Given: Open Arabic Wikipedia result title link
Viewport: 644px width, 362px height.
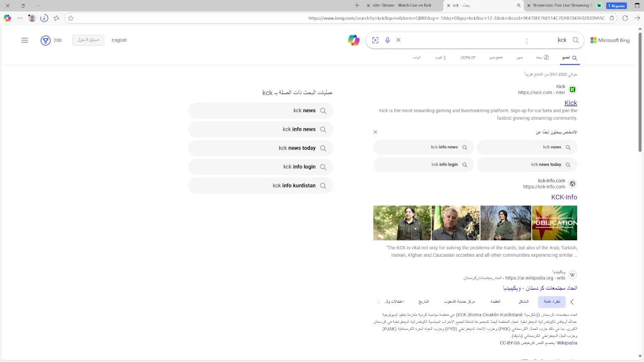Looking at the screenshot, I should pyautogui.click(x=540, y=288).
